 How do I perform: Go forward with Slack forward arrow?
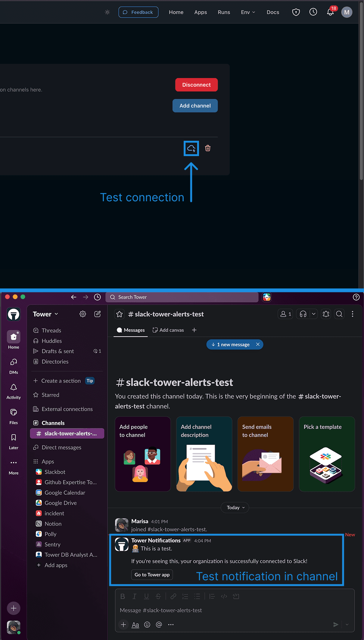85,297
